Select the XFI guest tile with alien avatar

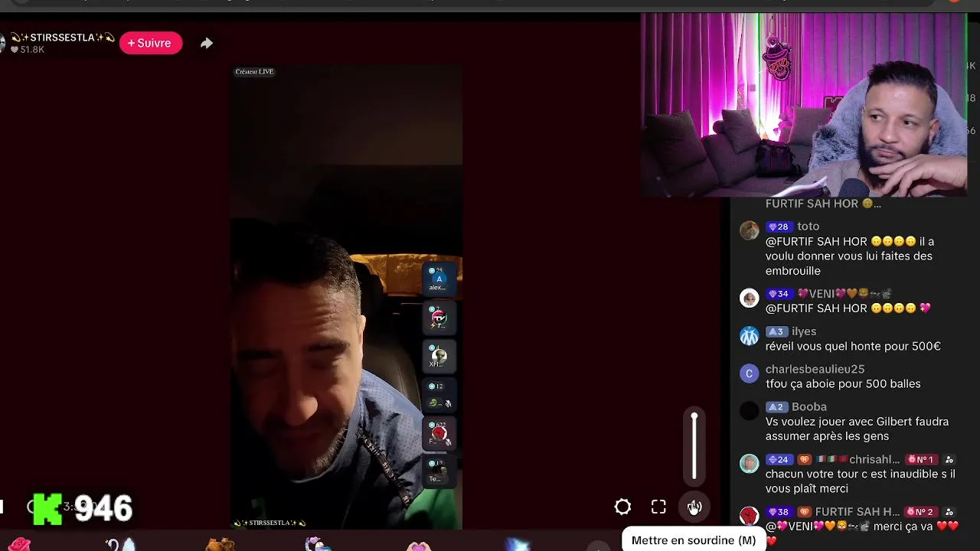(439, 356)
